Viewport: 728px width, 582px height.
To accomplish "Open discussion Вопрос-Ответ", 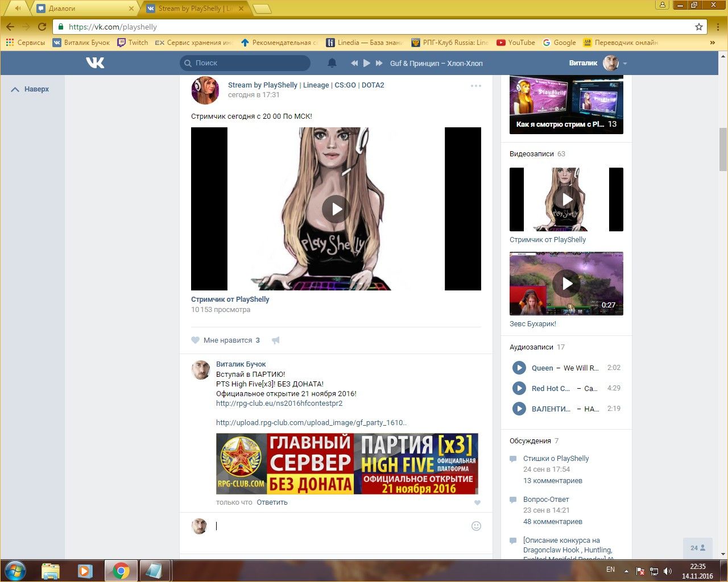I will pos(546,500).
